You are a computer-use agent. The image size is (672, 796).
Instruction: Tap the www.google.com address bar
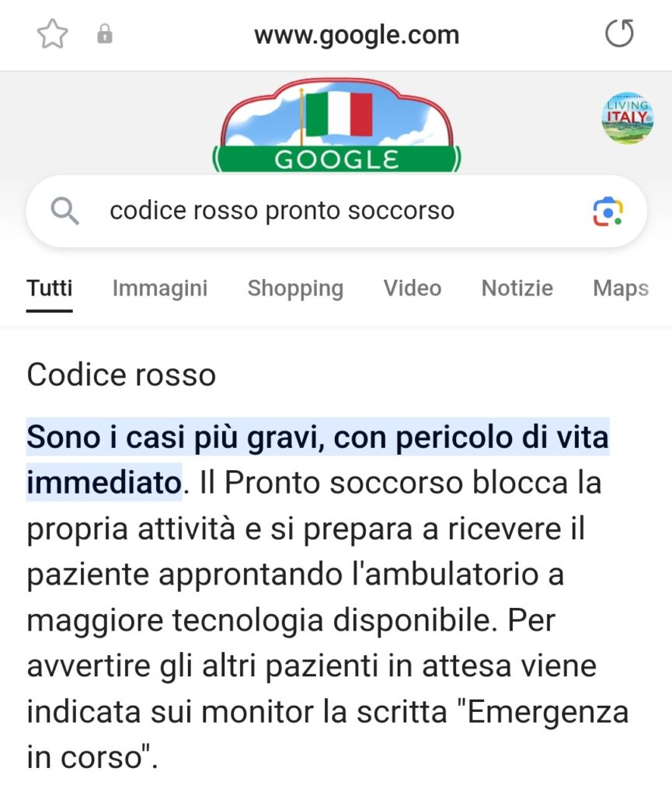(357, 35)
